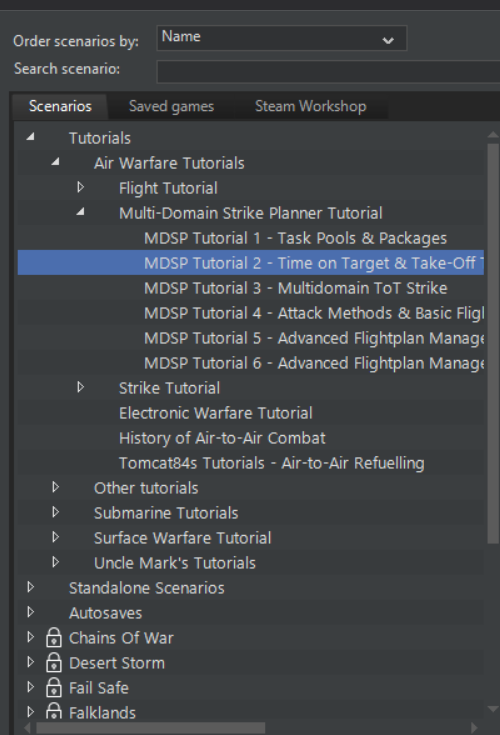Click the Tutorials root label
The width and height of the screenshot is (500, 735).
[x=100, y=138]
